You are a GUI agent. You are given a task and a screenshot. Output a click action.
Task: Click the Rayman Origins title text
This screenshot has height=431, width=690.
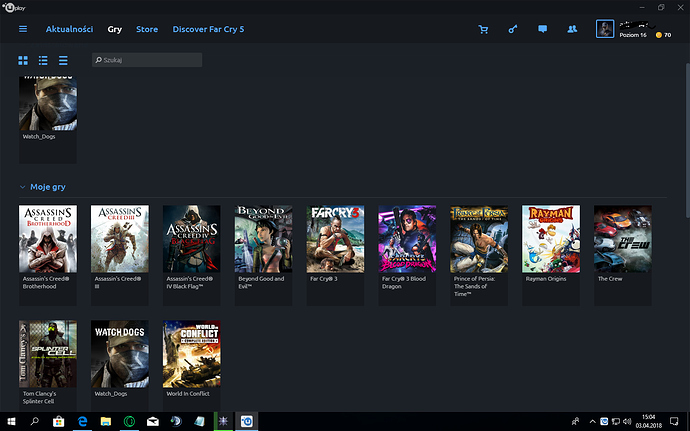pyautogui.click(x=546, y=279)
